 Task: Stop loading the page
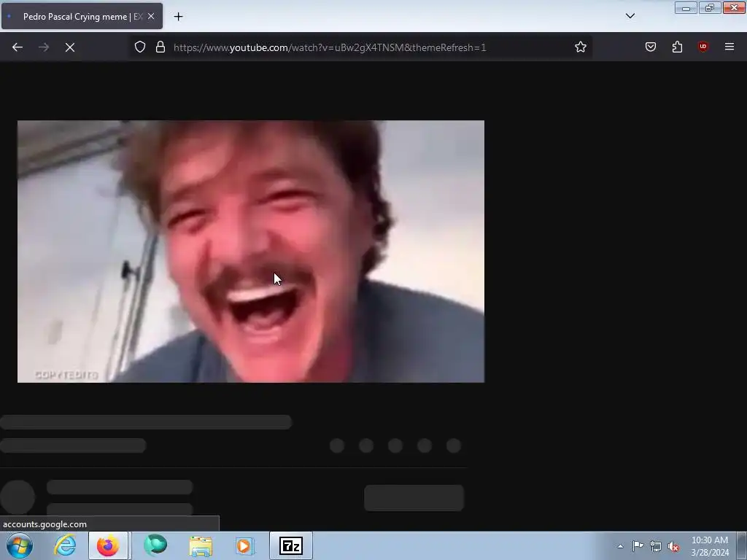coord(70,47)
